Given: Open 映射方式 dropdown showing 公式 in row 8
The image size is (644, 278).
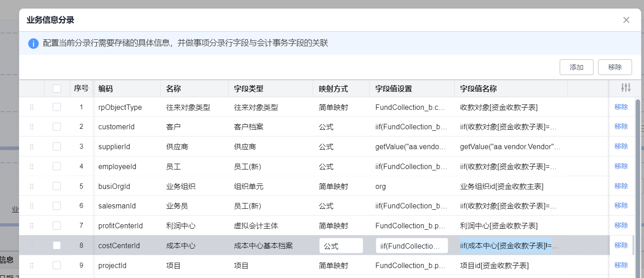Looking at the screenshot, I should click(x=341, y=246).
